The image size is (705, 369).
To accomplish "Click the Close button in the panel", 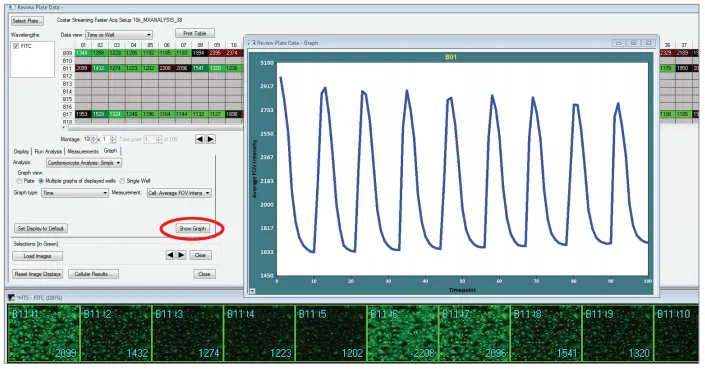I will [x=204, y=274].
